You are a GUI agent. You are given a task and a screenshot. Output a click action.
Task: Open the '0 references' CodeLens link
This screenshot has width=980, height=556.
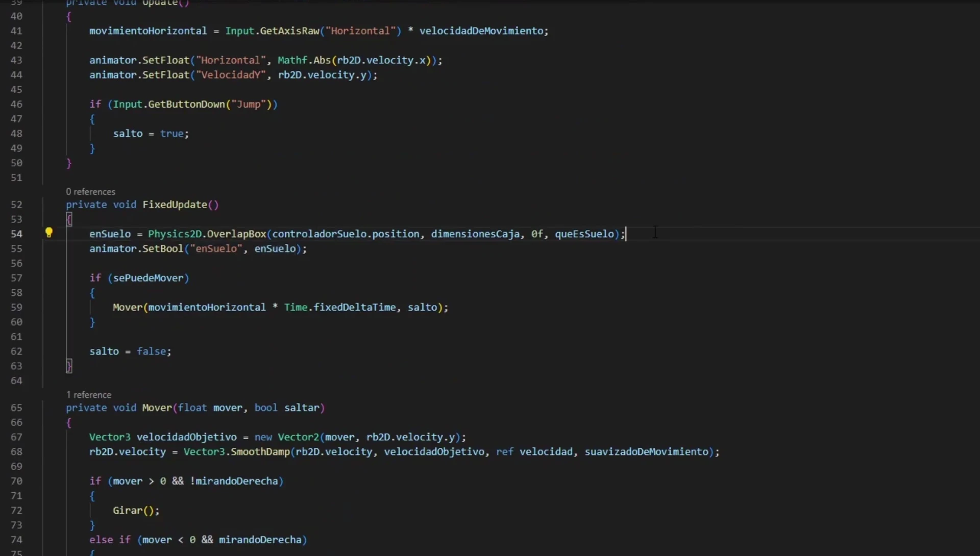point(90,192)
